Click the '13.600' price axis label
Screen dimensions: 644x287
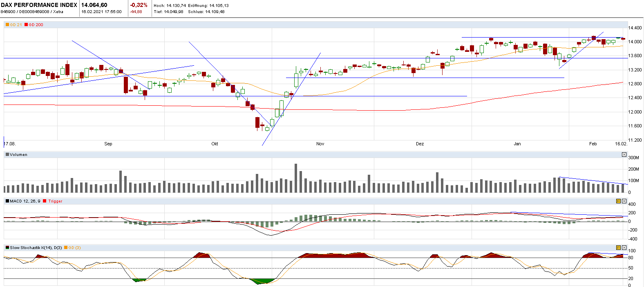click(x=635, y=56)
